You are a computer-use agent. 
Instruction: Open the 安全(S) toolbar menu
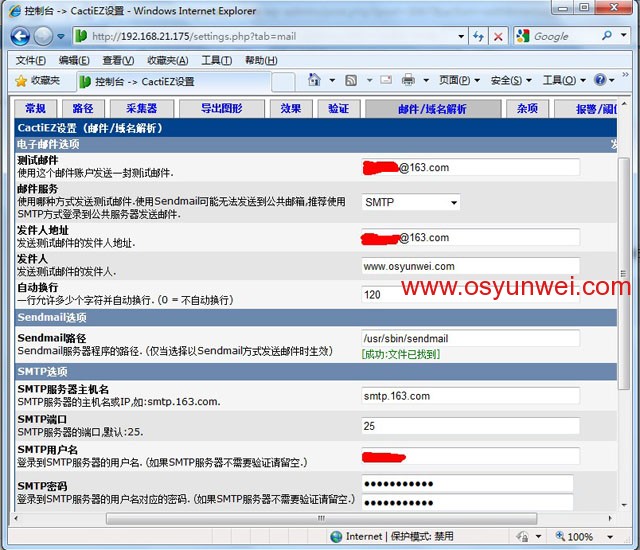pyautogui.click(x=511, y=80)
